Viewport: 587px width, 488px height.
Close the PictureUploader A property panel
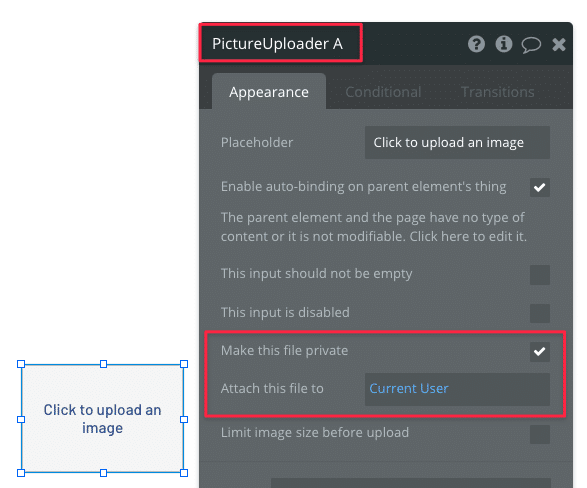pyautogui.click(x=559, y=45)
